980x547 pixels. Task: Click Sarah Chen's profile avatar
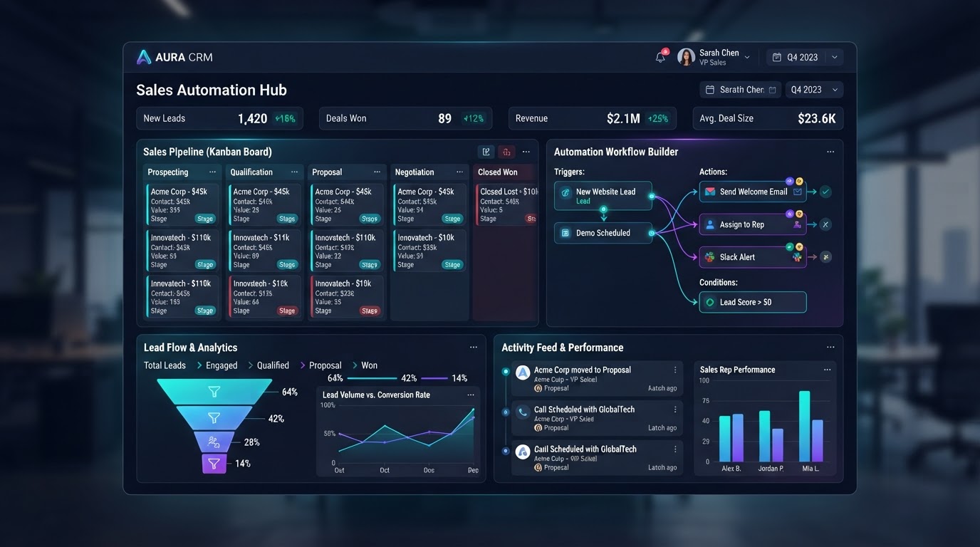coord(686,57)
